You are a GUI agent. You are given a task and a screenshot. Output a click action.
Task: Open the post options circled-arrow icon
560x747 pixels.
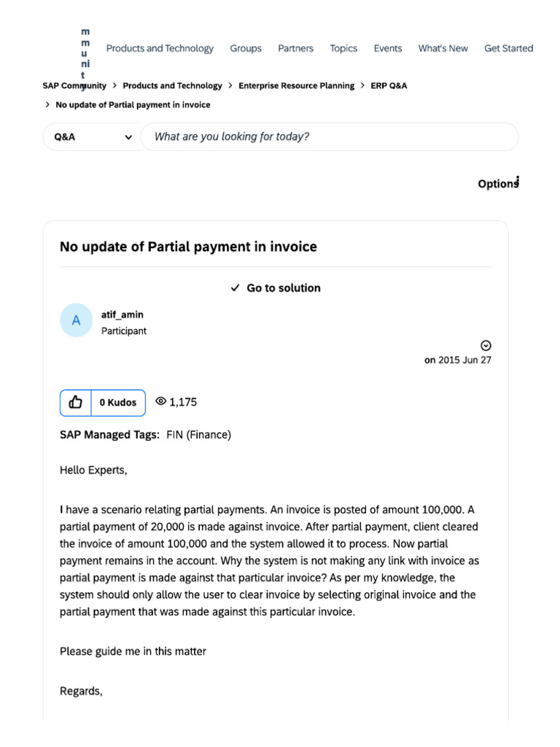(486, 345)
